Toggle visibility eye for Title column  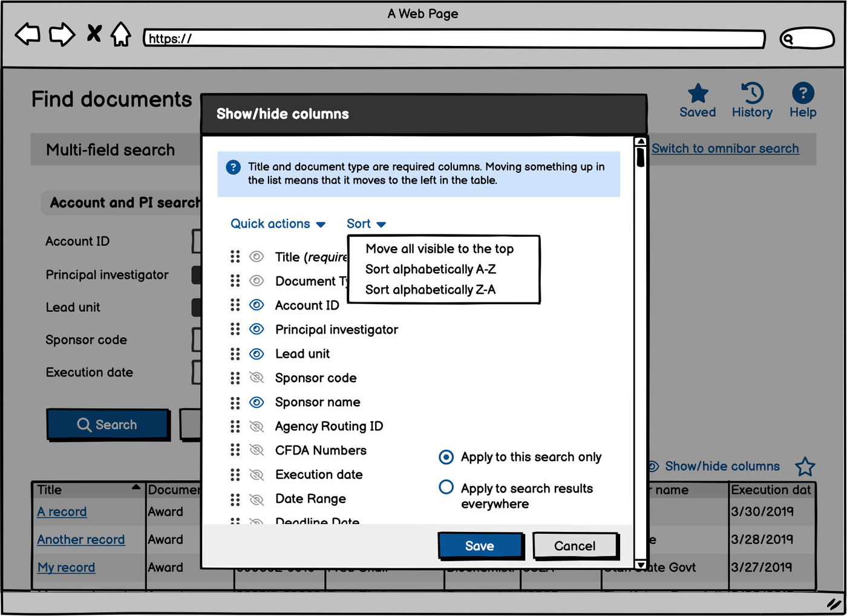click(257, 257)
